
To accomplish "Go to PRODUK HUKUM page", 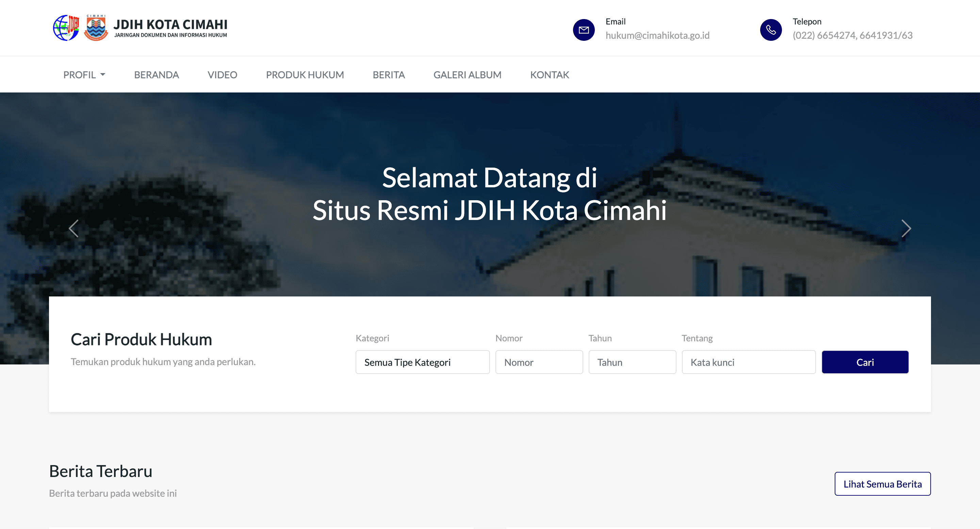I will [x=305, y=75].
